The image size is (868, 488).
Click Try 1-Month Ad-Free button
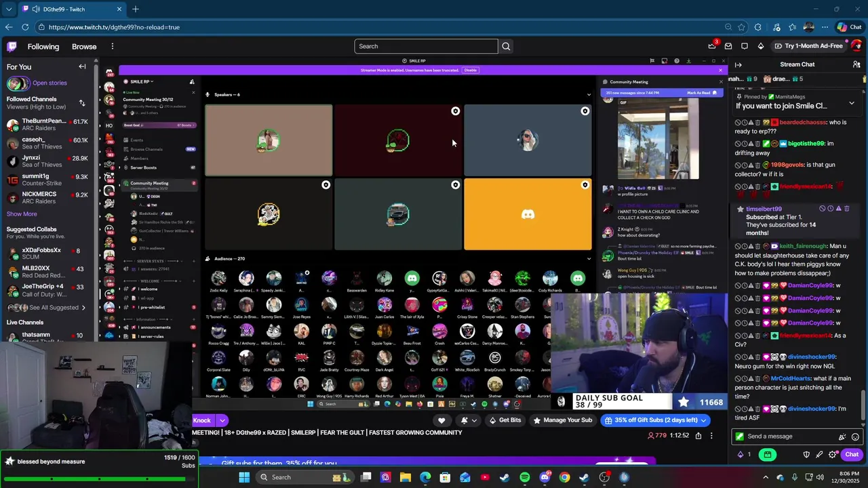(x=808, y=46)
